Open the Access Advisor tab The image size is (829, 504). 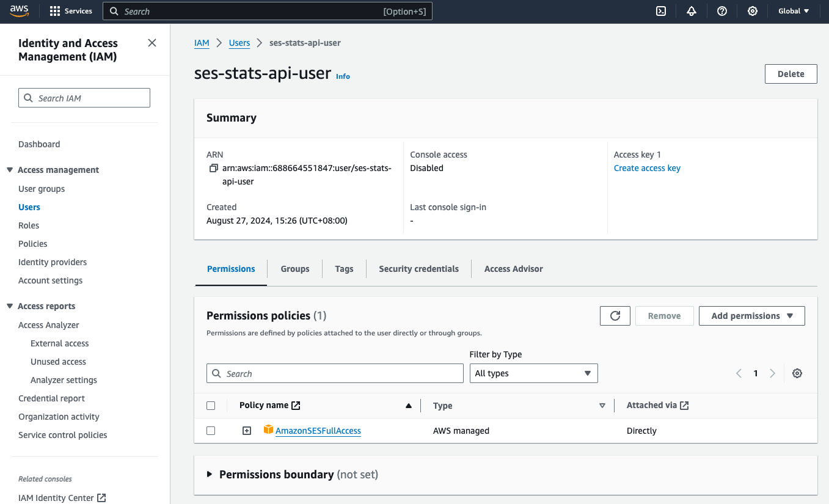point(513,269)
